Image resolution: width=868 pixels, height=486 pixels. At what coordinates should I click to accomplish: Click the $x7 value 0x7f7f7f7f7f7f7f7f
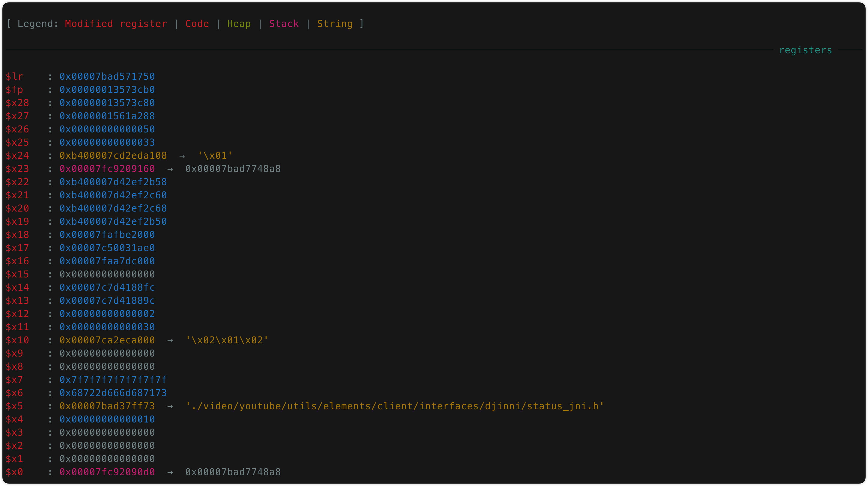click(x=113, y=380)
